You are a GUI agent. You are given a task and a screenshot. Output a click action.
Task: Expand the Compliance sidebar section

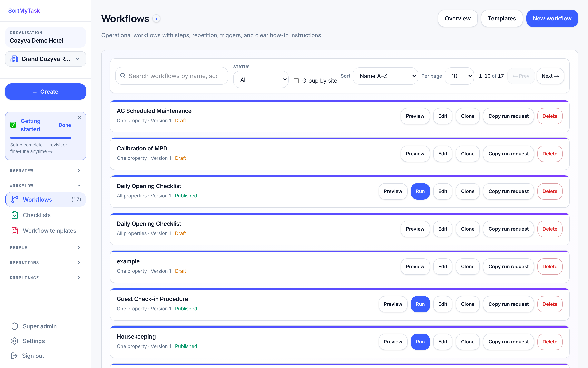click(46, 278)
